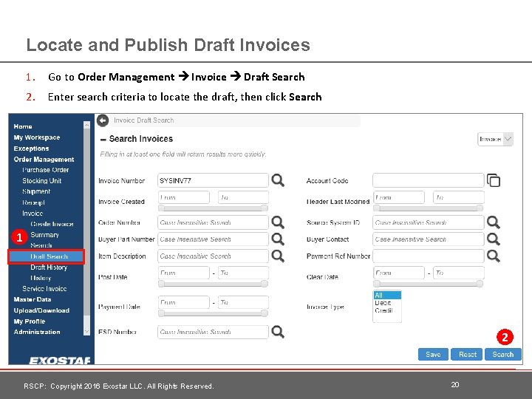The width and height of the screenshot is (532, 399).
Task: Click the ESD Number search magnifier
Action: click(x=278, y=332)
